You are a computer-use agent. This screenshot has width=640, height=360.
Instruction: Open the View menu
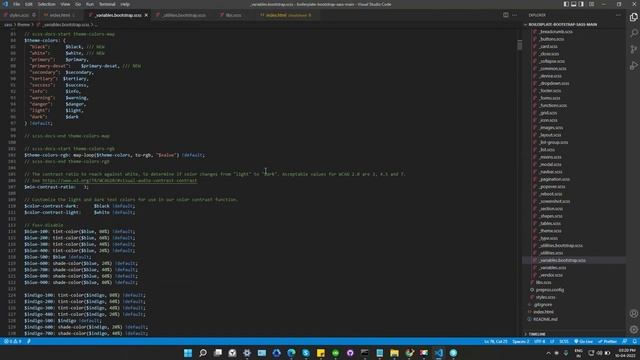[65, 4]
